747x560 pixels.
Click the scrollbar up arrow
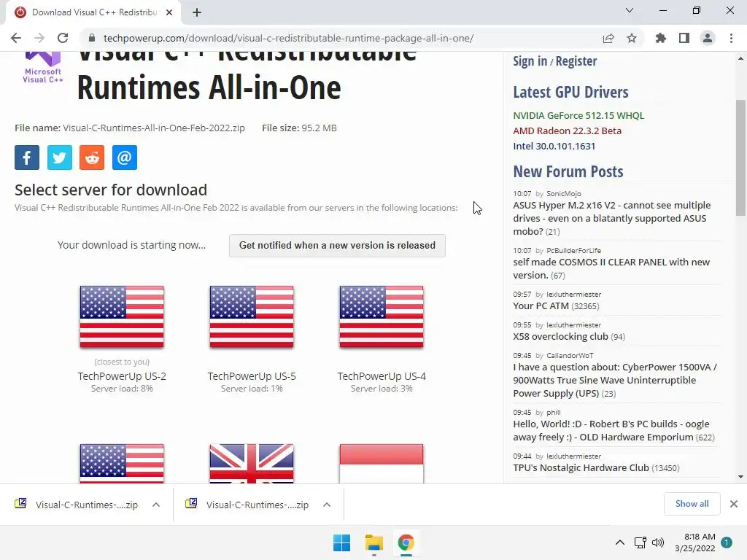coord(740,58)
